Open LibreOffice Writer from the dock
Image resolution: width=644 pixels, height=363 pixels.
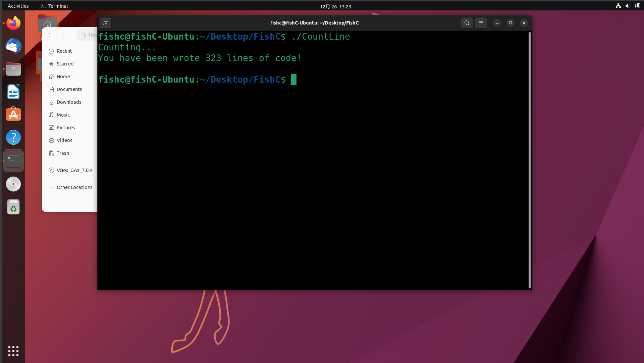(13, 92)
